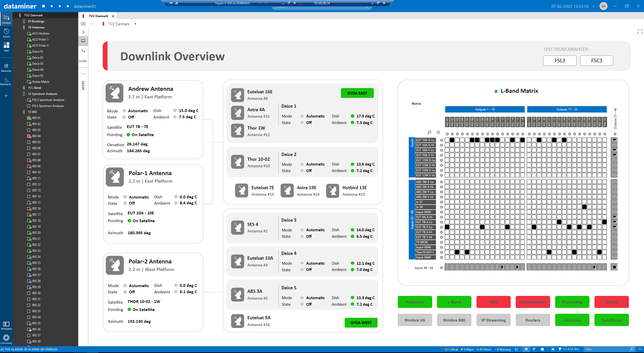Screen dimensions: 644x353
Task: Open the Surveyor sidebar panel
Action: (6, 19)
